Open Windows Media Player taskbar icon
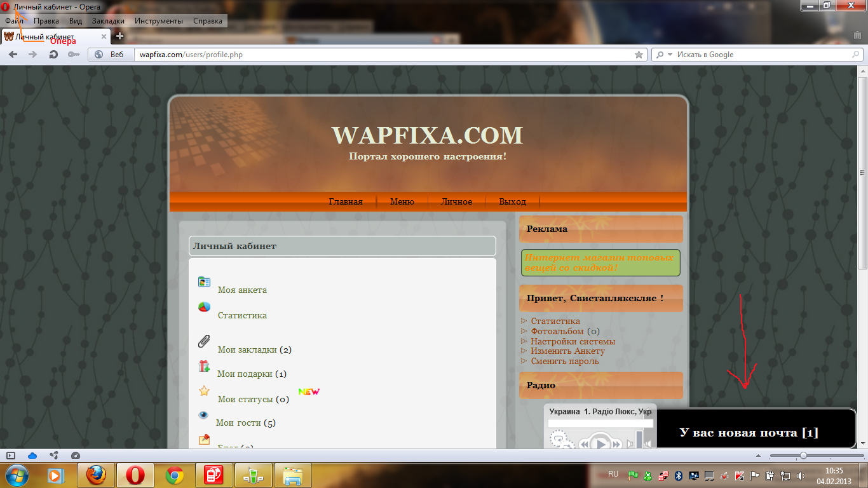868x488 pixels. 57,475
